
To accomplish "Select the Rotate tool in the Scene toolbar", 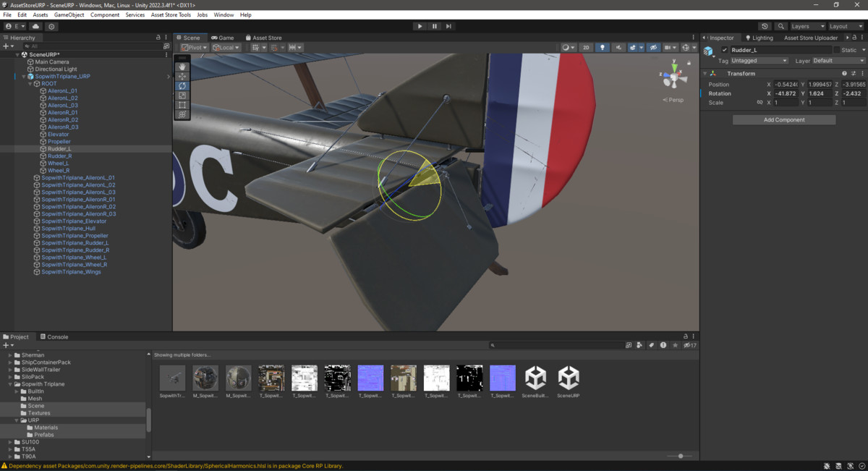I will tap(182, 85).
